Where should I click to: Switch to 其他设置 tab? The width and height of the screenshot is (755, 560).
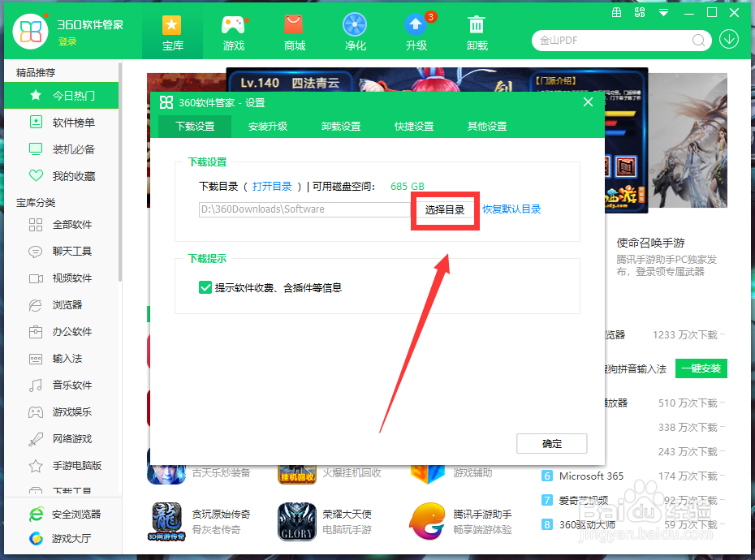pos(487,126)
